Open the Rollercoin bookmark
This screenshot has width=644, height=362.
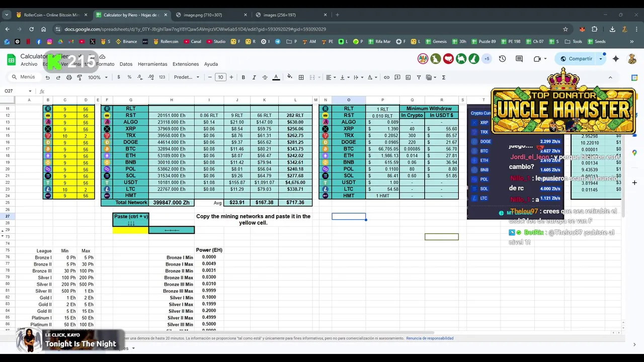[x=166, y=42]
